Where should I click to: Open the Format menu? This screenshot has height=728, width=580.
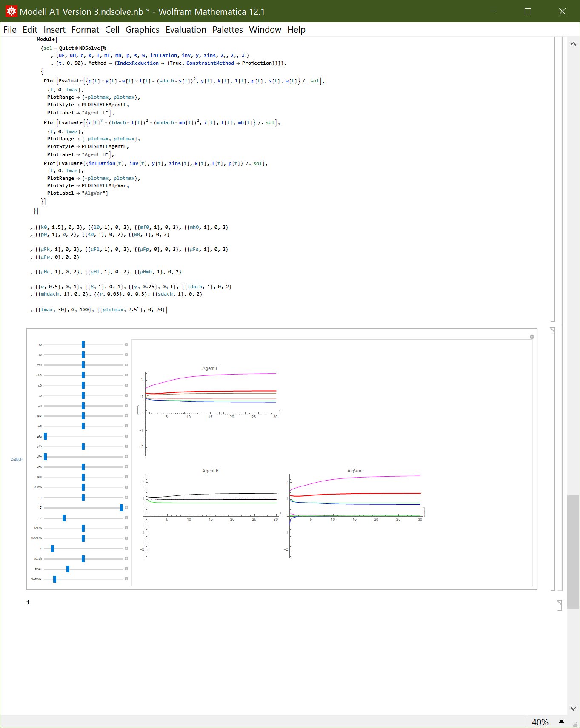pyautogui.click(x=85, y=30)
